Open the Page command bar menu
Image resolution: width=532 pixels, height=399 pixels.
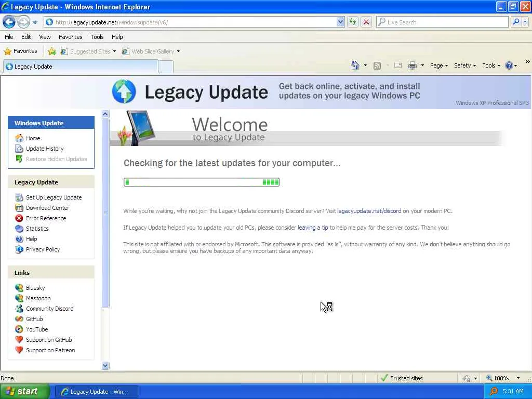tap(439, 65)
